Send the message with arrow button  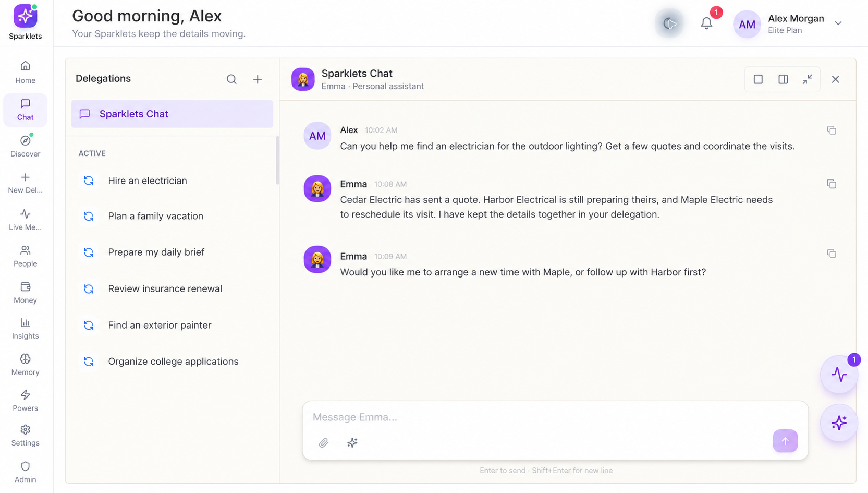click(x=785, y=441)
